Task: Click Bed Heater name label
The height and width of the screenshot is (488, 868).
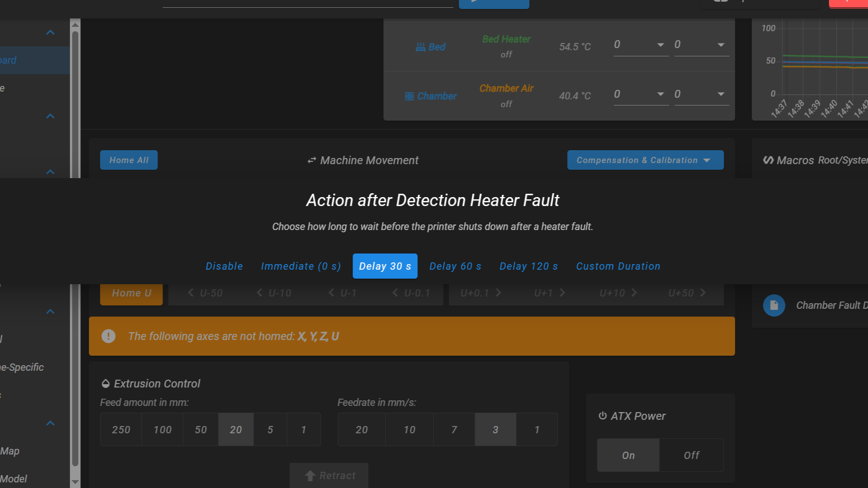Action: [x=506, y=39]
